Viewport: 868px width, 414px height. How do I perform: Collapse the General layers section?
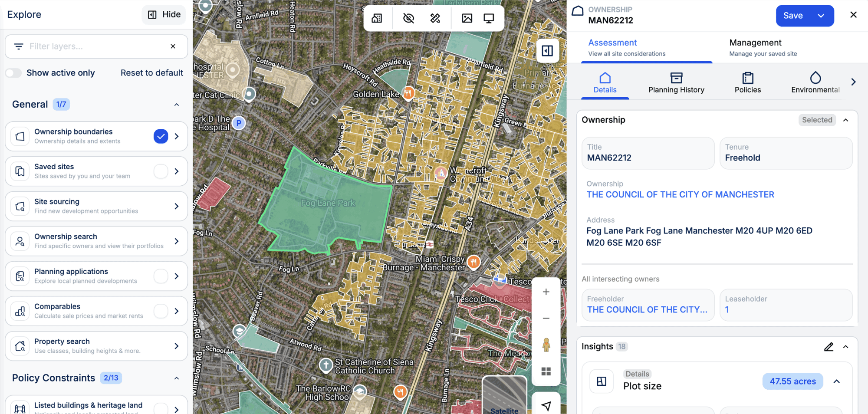[x=177, y=105]
